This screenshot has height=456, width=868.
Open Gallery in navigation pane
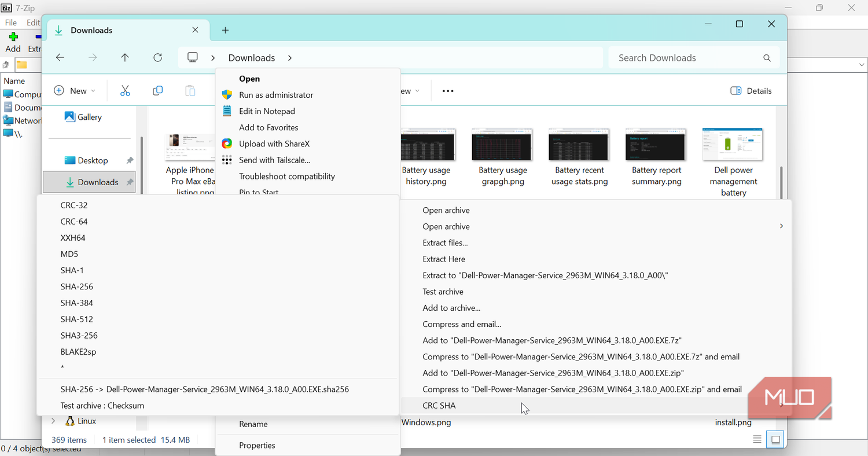(83, 117)
